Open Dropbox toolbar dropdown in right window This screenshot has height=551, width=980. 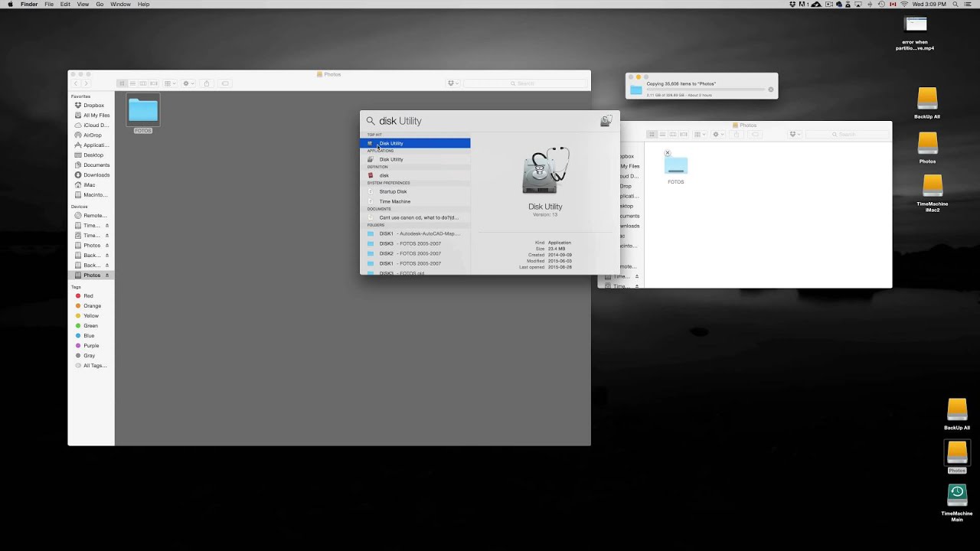pos(795,135)
